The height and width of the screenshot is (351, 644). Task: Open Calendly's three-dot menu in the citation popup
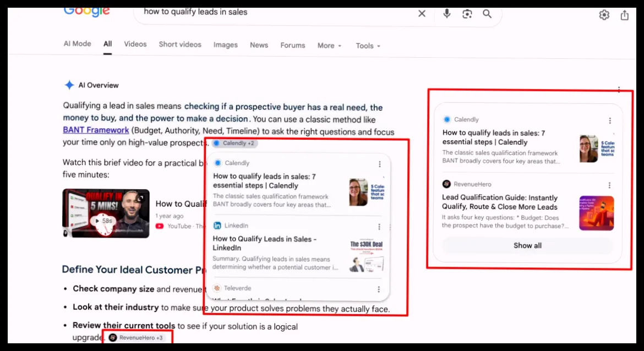[x=379, y=164]
